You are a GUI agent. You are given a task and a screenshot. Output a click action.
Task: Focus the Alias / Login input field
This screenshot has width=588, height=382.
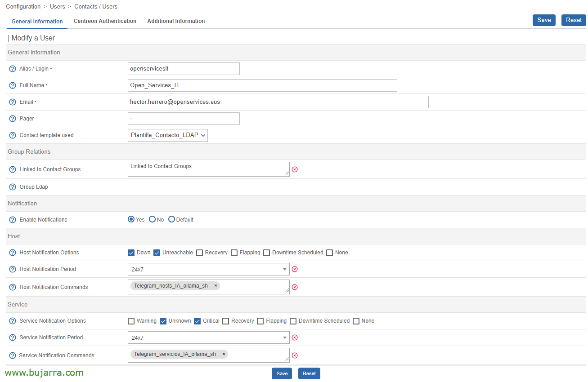pyautogui.click(x=184, y=69)
